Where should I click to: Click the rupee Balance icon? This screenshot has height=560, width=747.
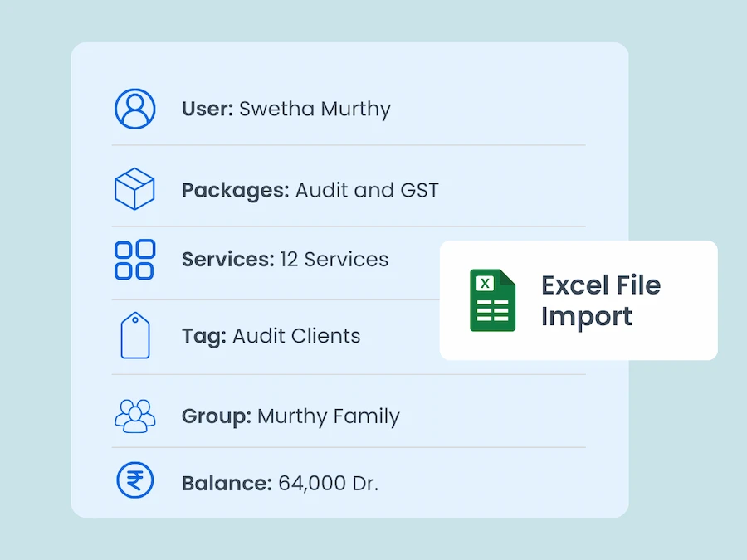click(134, 480)
